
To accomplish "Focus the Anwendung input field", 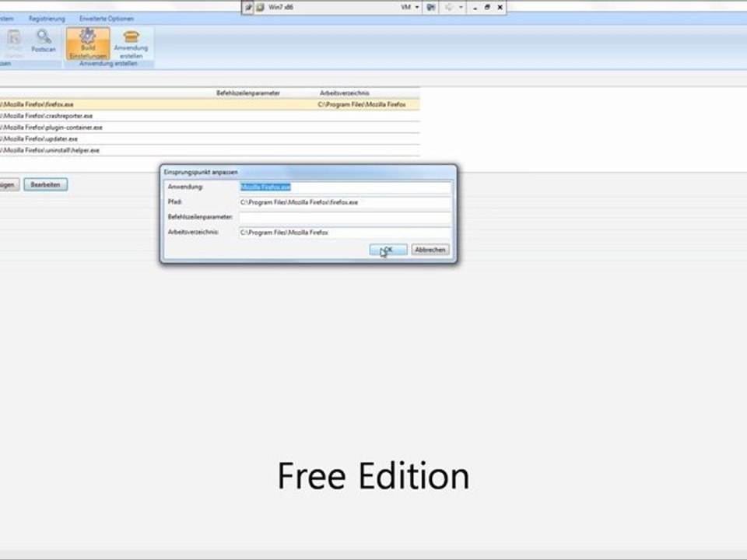I will [x=345, y=187].
